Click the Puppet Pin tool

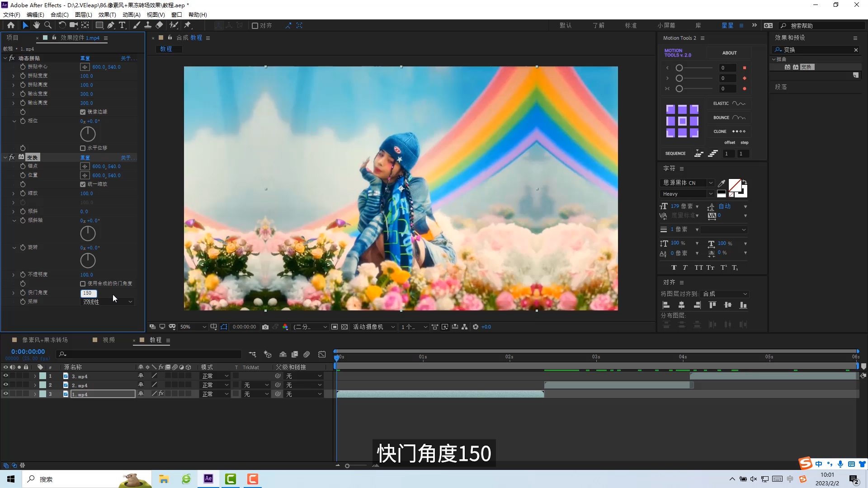(188, 25)
